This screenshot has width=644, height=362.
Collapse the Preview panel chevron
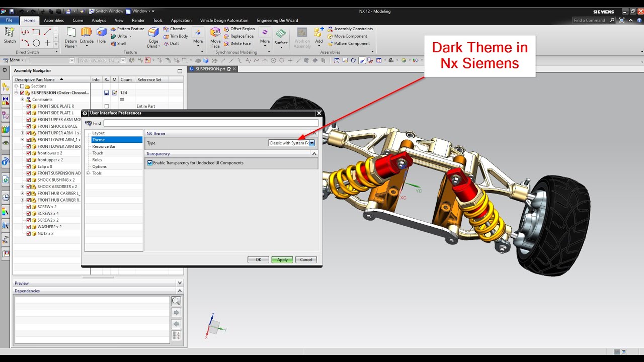[180, 283]
